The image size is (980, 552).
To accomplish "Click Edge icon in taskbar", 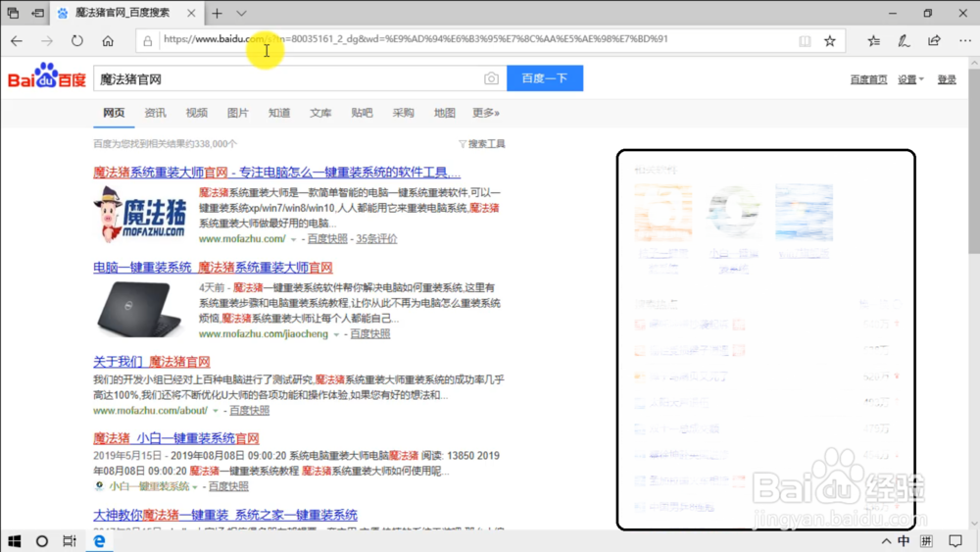I will (x=99, y=541).
